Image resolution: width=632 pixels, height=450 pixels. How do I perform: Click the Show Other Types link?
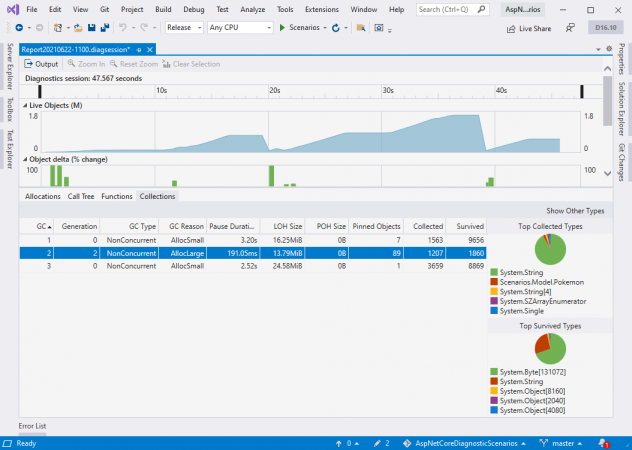point(575,211)
